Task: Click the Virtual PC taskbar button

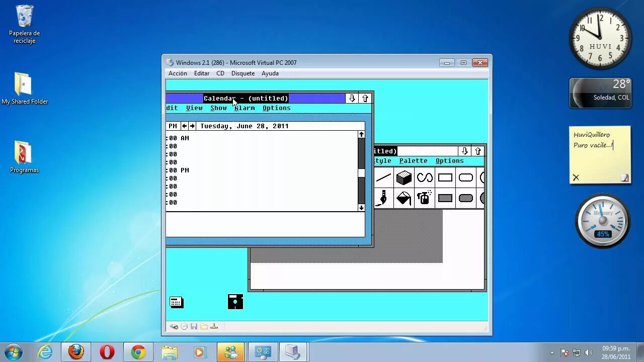Action: (293, 352)
